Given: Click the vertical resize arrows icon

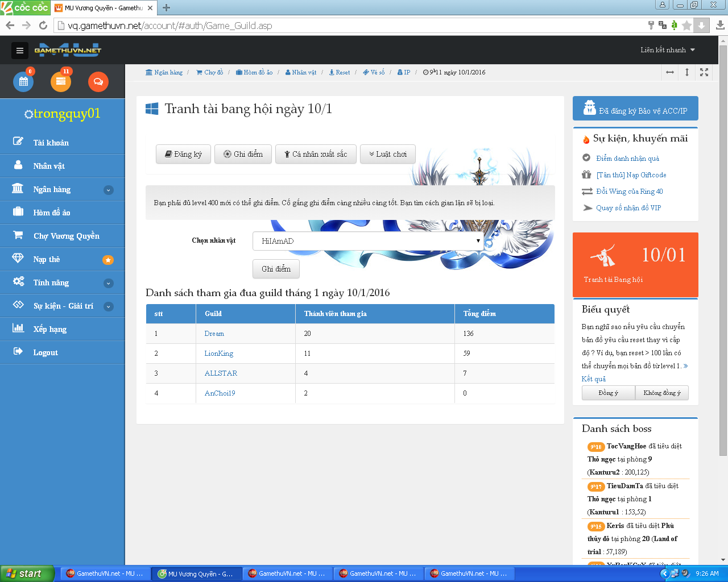Looking at the screenshot, I should point(687,72).
